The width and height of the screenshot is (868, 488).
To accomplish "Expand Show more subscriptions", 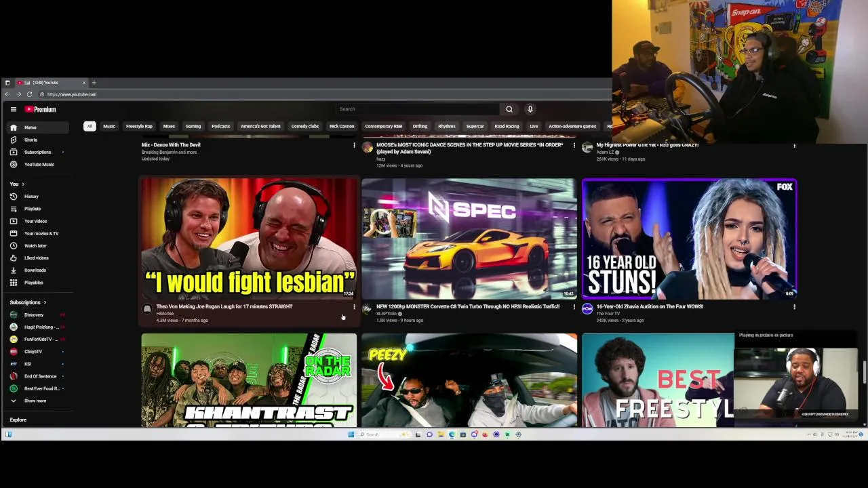I will (35, 401).
